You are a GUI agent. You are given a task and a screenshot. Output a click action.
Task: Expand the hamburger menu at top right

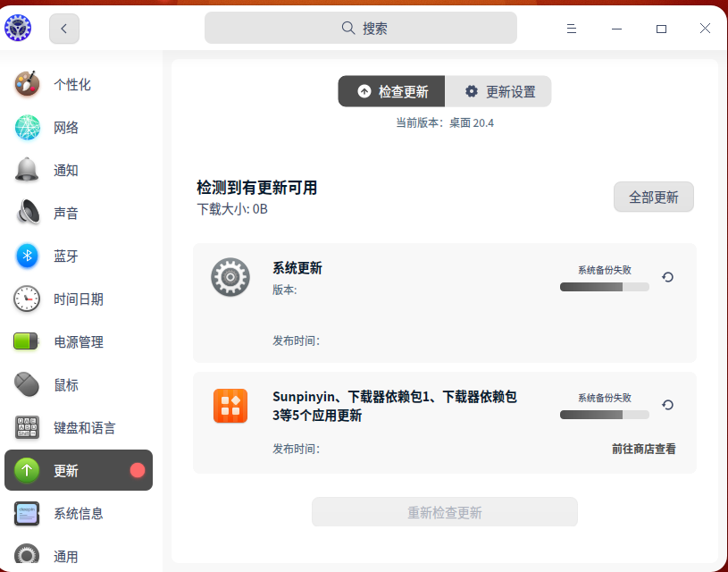click(x=571, y=28)
